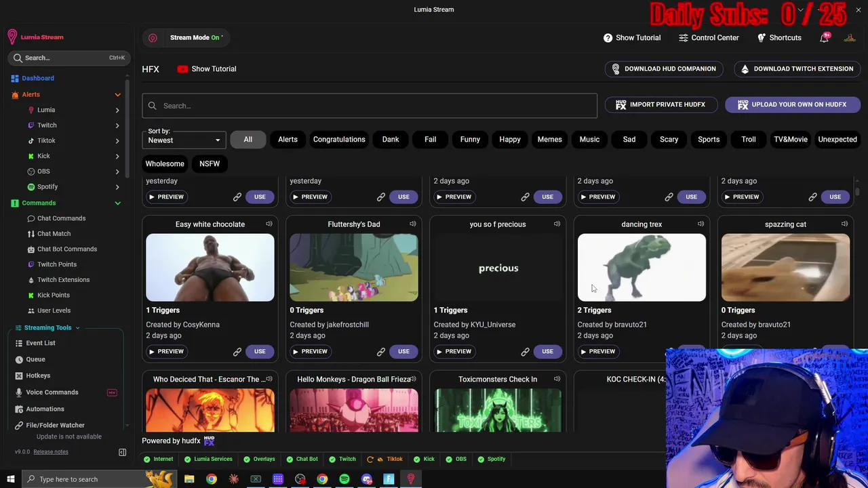The image size is (868, 488).
Task: Use the Easy white chocolate effect
Action: coord(260,351)
